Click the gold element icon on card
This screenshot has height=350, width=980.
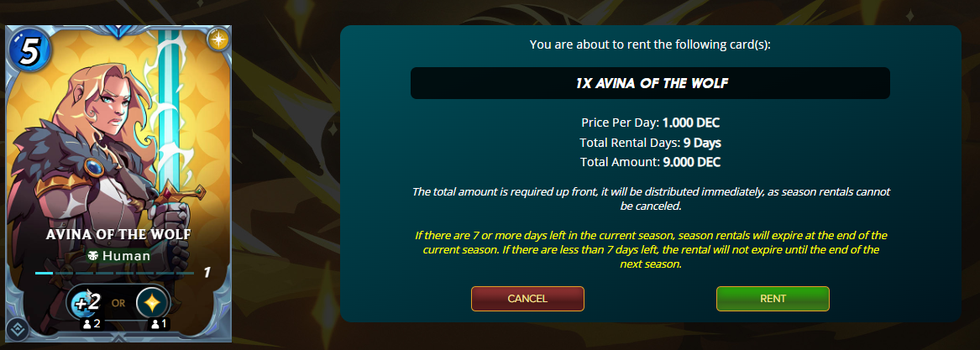tap(217, 40)
